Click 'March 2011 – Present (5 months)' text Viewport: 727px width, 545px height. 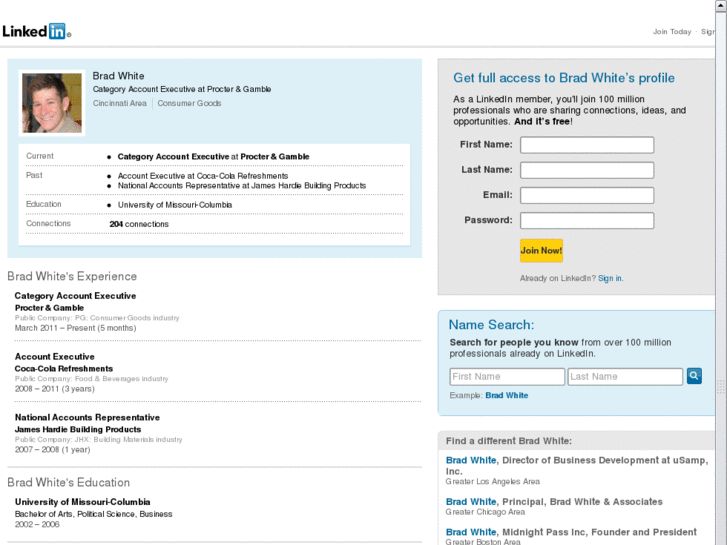coord(76,328)
